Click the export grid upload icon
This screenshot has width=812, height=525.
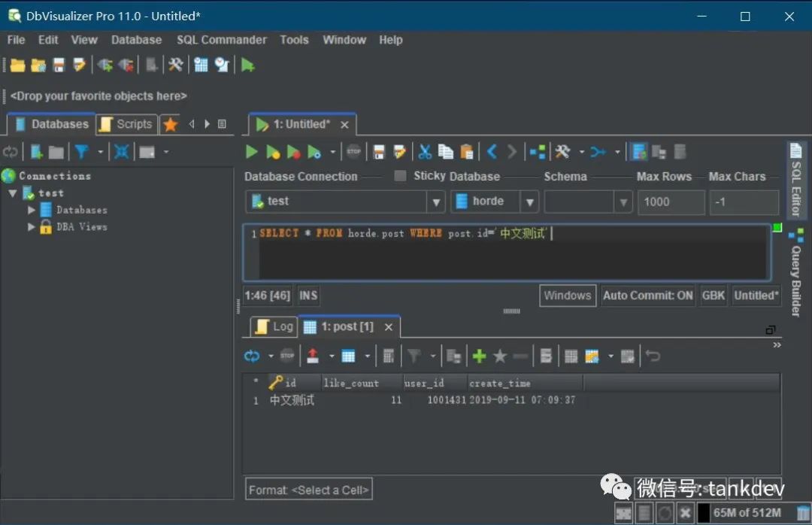[x=313, y=356]
